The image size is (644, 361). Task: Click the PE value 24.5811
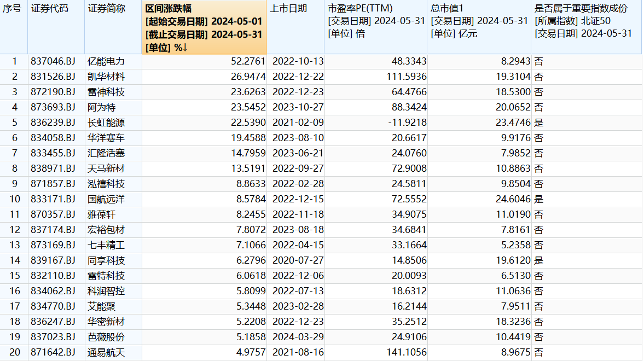coord(409,184)
